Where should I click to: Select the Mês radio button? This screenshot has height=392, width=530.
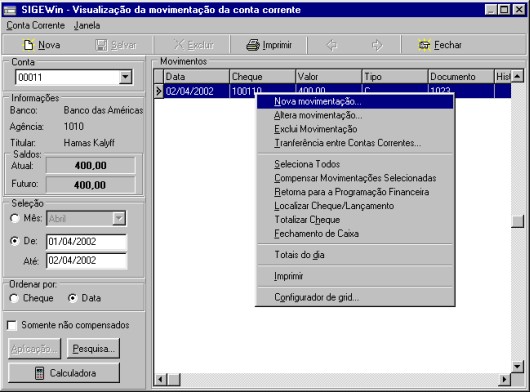15,218
